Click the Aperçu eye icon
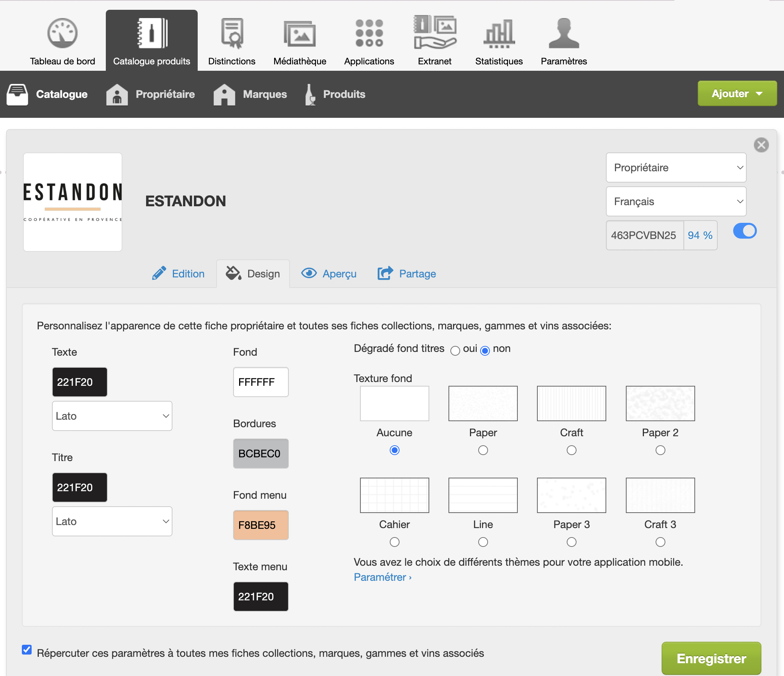Viewport: 784px width, 676px height. coord(309,273)
